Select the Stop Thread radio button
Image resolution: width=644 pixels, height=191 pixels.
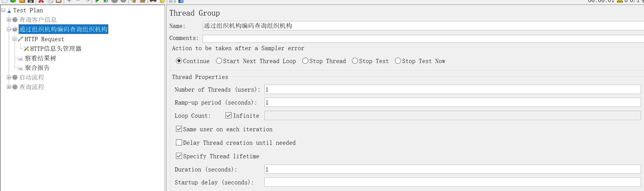click(305, 61)
